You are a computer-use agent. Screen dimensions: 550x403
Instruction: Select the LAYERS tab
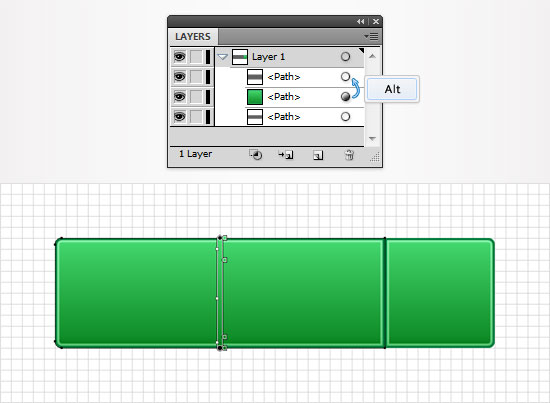pos(193,36)
